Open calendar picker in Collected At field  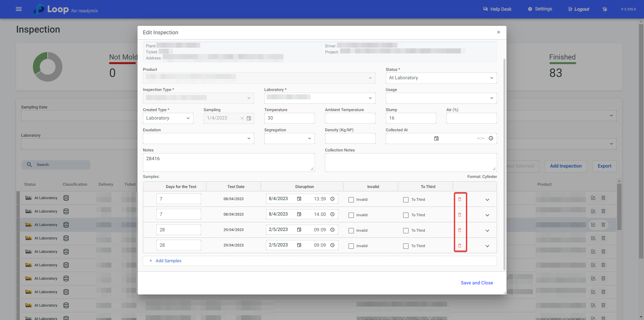tap(436, 138)
